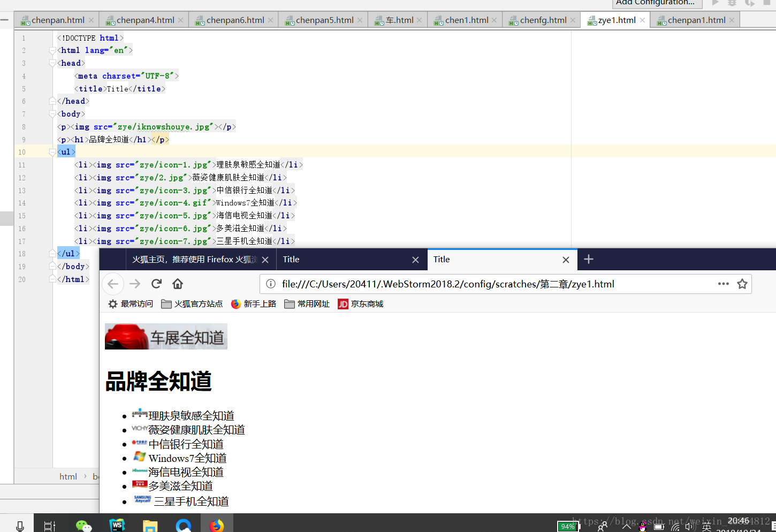Click the 品牌全知道 page heading
The height and width of the screenshot is (532, 776).
click(x=158, y=382)
